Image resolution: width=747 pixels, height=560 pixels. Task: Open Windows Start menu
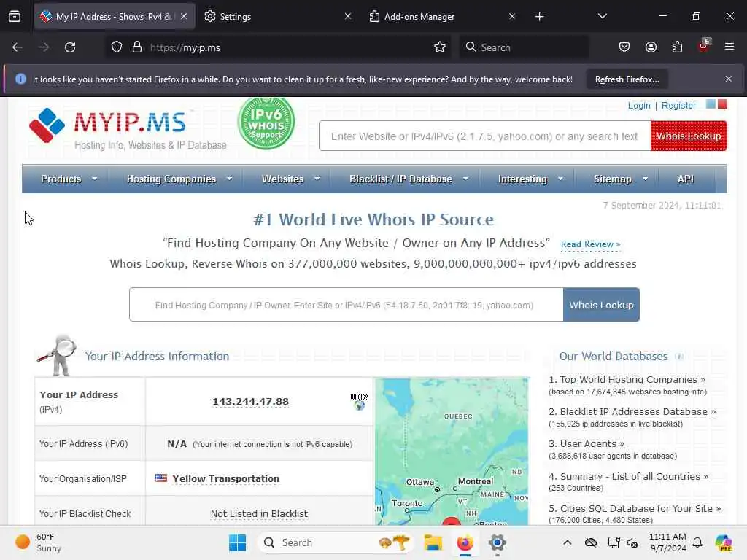[x=237, y=542]
